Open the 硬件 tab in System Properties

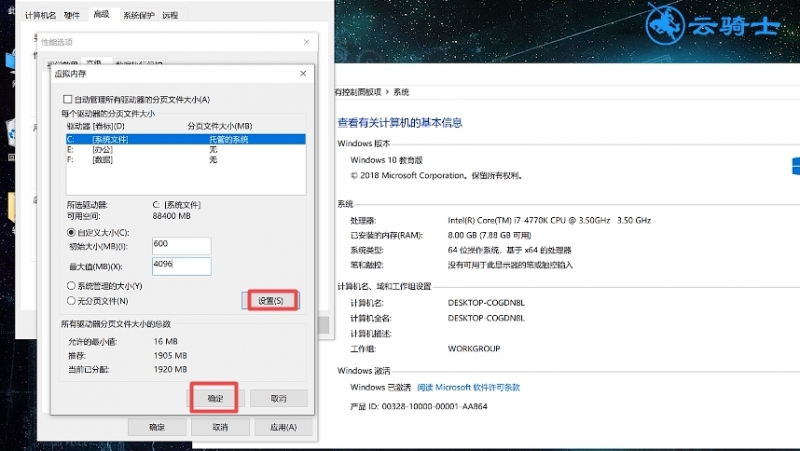pos(72,15)
